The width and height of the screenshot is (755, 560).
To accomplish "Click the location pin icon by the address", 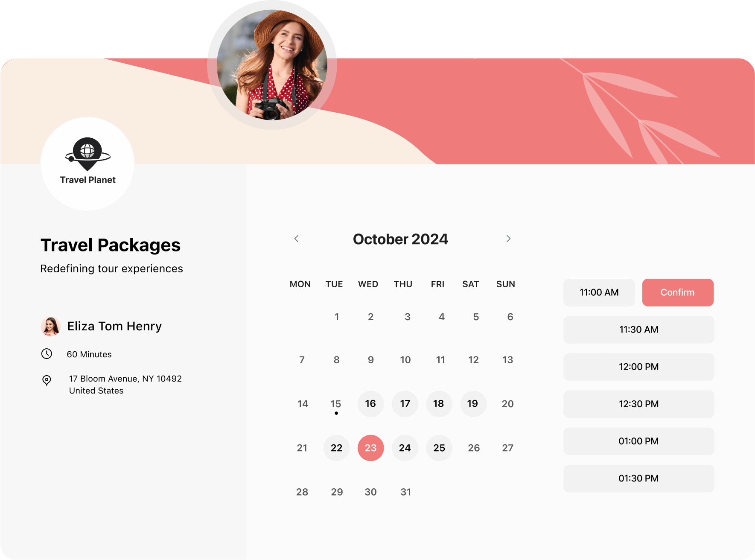I will tap(47, 380).
